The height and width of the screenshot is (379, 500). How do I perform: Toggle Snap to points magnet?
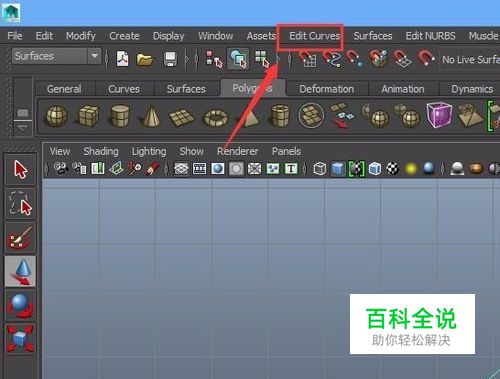coord(354,59)
